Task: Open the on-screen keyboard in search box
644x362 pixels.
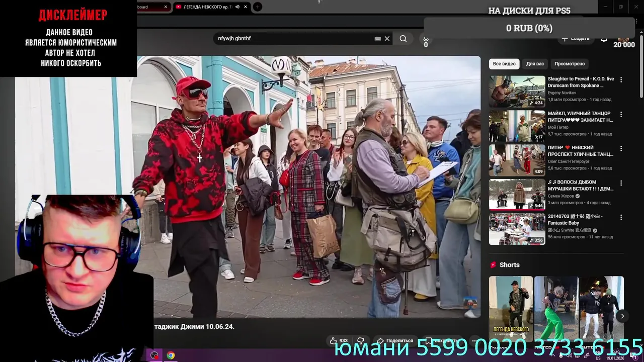Action: 378,39
